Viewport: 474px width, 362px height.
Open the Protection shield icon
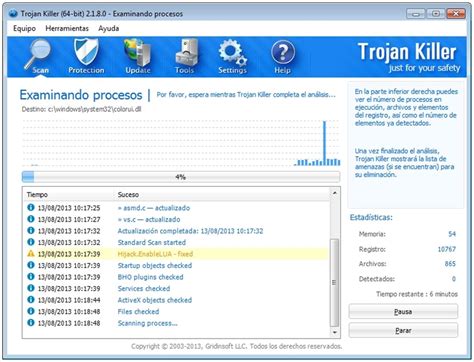86,52
